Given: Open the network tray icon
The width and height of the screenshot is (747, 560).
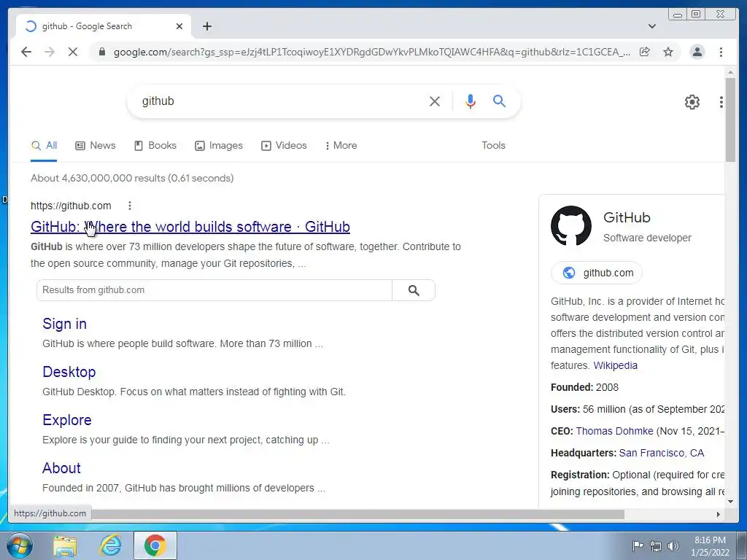Looking at the screenshot, I should [x=656, y=545].
